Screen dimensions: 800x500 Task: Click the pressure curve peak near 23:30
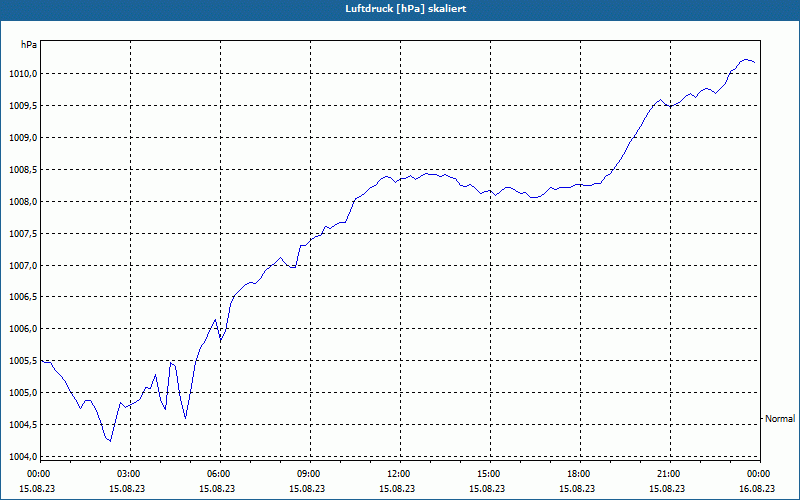pos(746,60)
